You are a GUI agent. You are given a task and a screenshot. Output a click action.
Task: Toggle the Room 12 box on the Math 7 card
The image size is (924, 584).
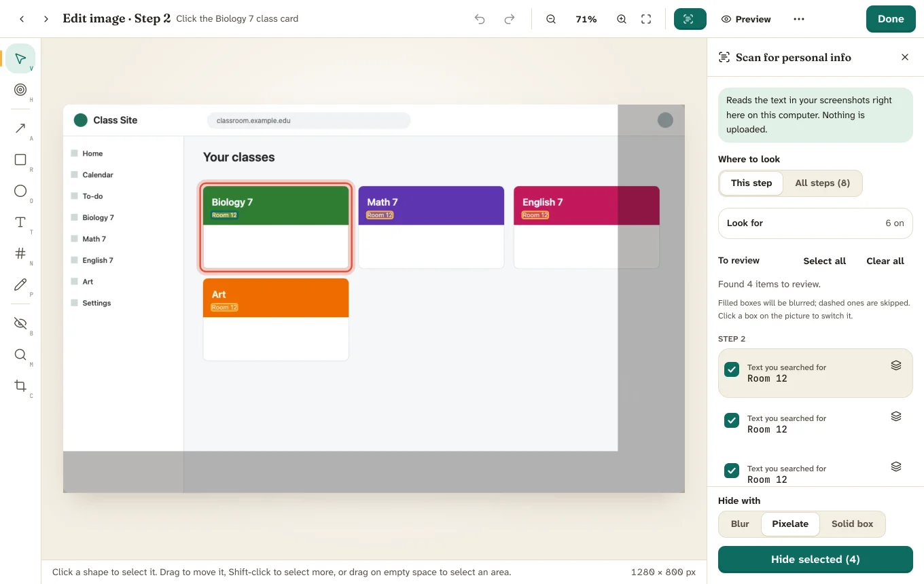[x=380, y=215]
